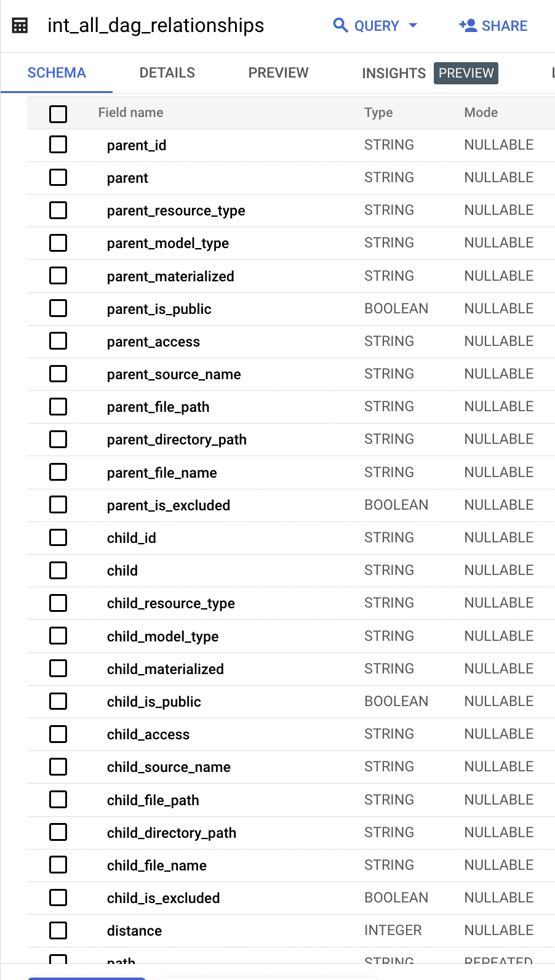
Task: Click the add-person Share icon
Action: coord(468,25)
